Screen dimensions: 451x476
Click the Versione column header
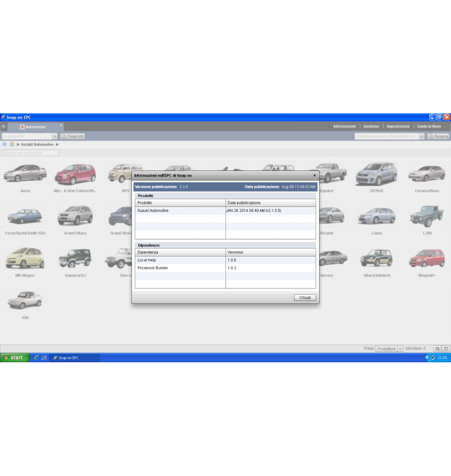click(x=271, y=252)
